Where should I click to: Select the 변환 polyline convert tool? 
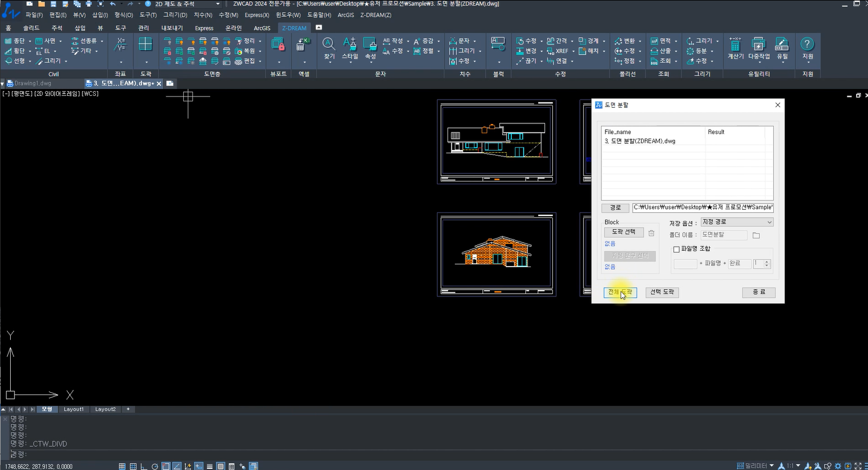[x=625, y=41]
